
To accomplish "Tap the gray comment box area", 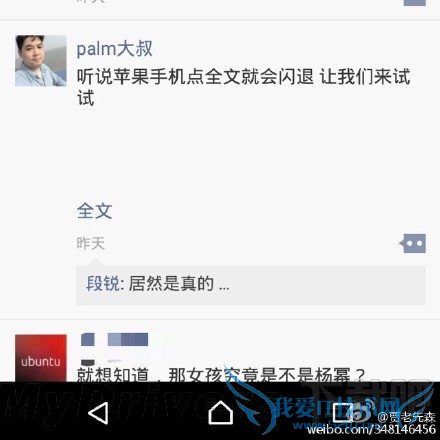I will pyautogui.click(x=251, y=285).
